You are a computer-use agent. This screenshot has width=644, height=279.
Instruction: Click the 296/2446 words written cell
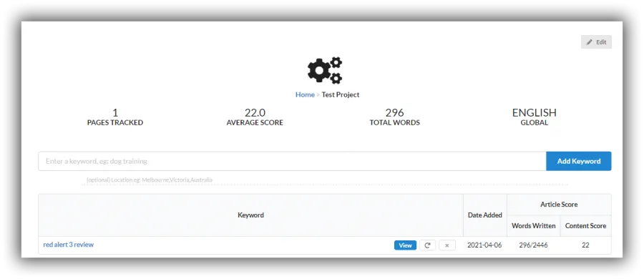(534, 245)
